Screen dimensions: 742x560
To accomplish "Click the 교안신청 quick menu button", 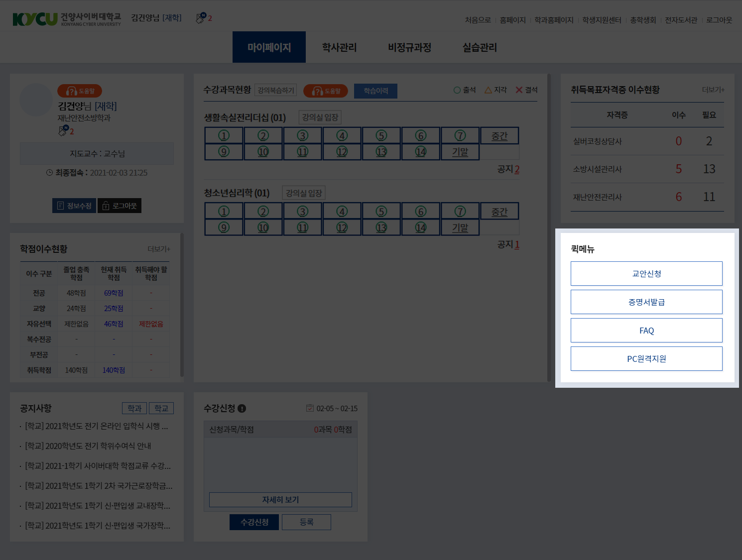I will point(646,273).
